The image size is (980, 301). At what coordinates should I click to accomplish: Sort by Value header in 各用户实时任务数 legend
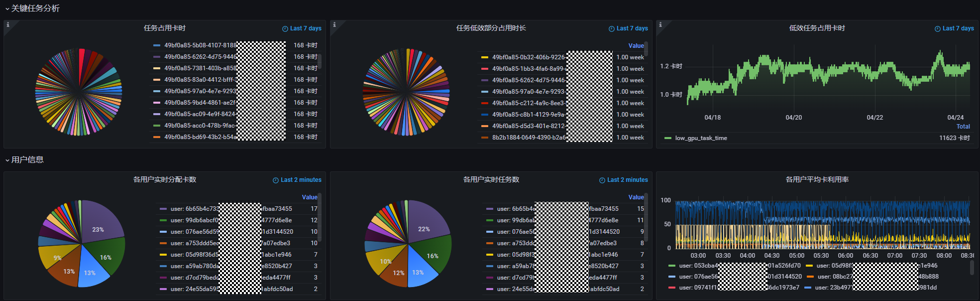[x=636, y=197]
